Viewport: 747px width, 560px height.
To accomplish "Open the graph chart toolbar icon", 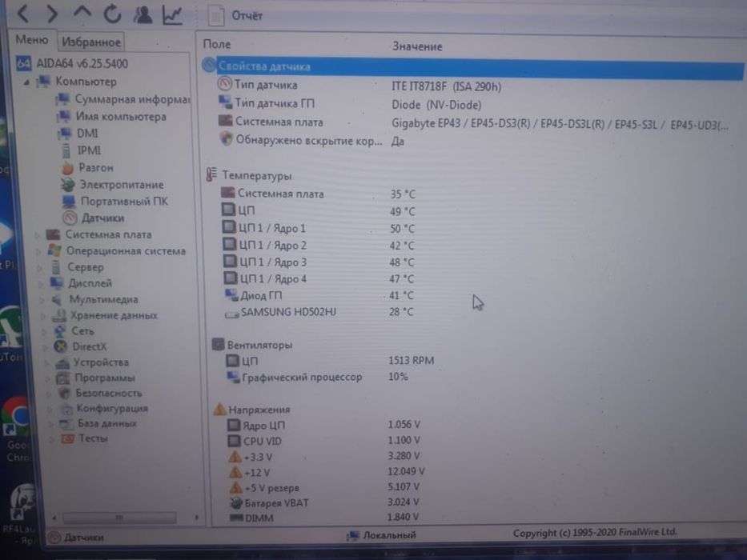I will pyautogui.click(x=172, y=14).
